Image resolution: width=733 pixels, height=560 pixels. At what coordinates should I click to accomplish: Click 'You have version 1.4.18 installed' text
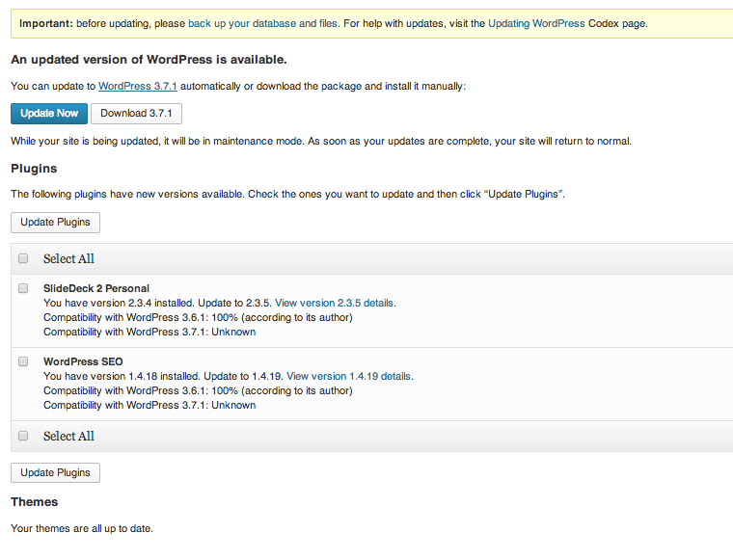point(122,377)
